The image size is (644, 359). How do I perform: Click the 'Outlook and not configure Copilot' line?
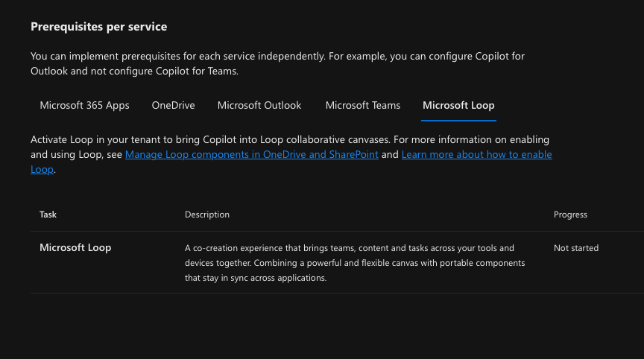point(135,71)
